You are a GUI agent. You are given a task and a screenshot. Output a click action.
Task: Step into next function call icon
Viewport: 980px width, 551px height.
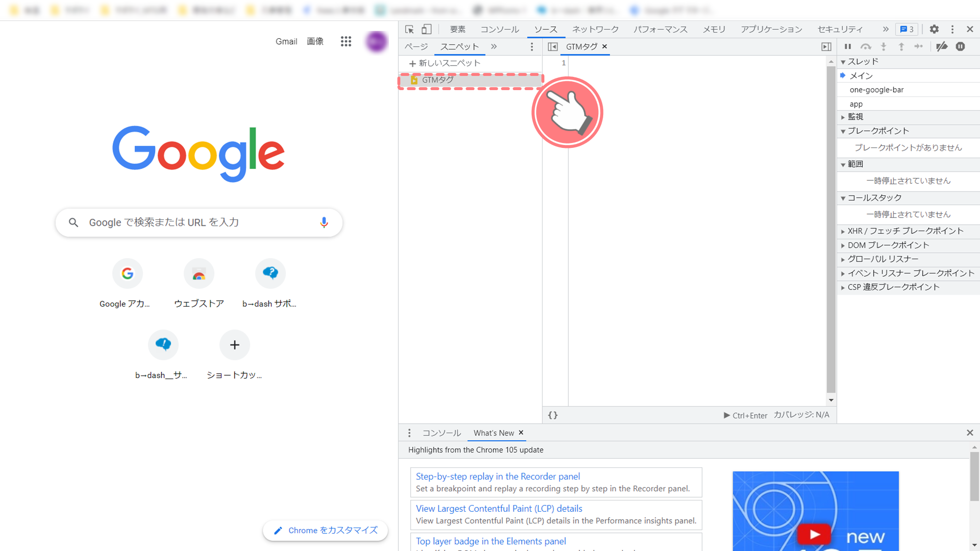[883, 47]
